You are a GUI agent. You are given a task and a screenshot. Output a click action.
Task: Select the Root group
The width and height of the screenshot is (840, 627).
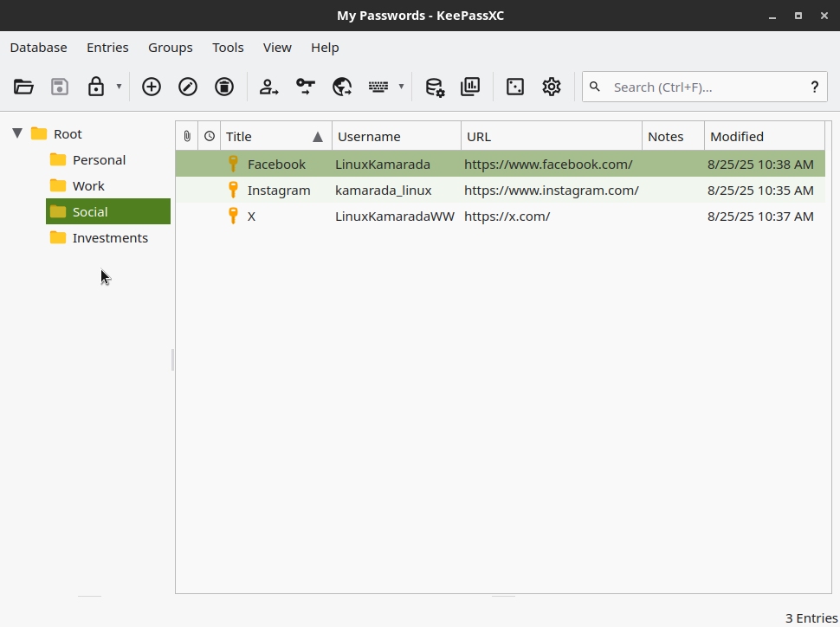click(68, 134)
